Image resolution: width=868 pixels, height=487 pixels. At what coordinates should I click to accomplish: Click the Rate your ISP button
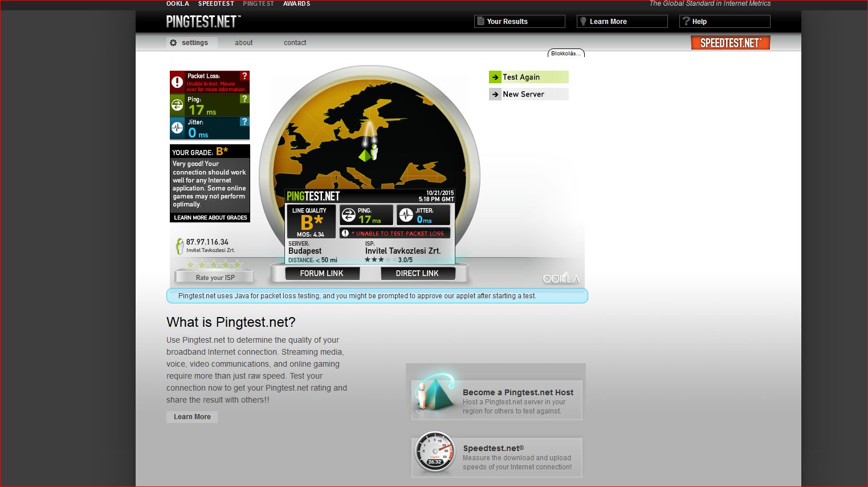215,277
